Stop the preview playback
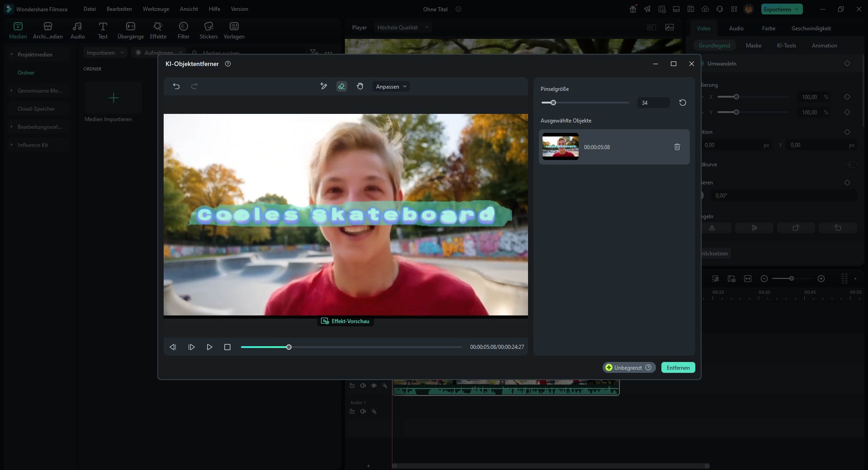Screen dimensions: 868x470 (227, 347)
